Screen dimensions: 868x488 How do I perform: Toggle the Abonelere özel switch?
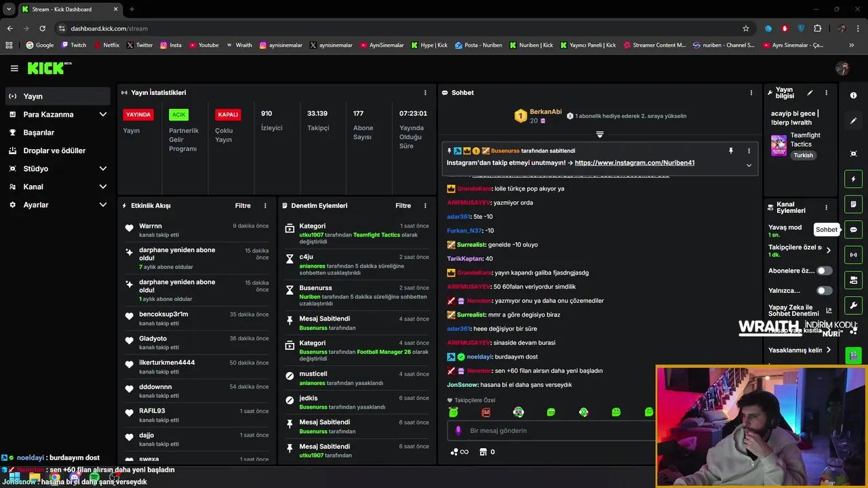tap(824, 270)
